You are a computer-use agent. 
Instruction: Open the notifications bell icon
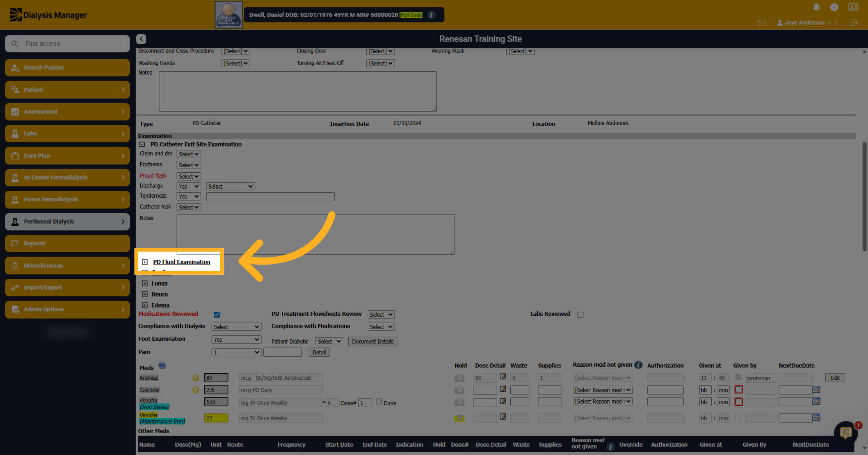pos(816,7)
